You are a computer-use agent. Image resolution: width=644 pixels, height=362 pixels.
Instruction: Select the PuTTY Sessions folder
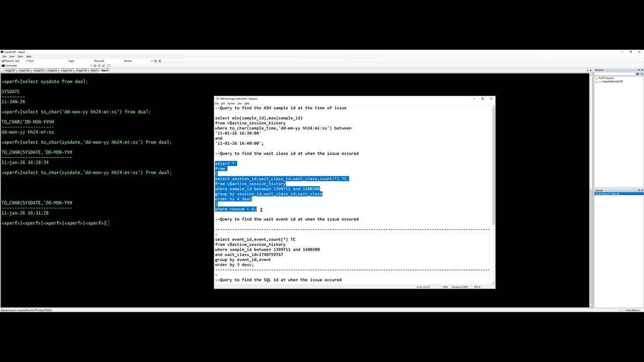pyautogui.click(x=606, y=78)
